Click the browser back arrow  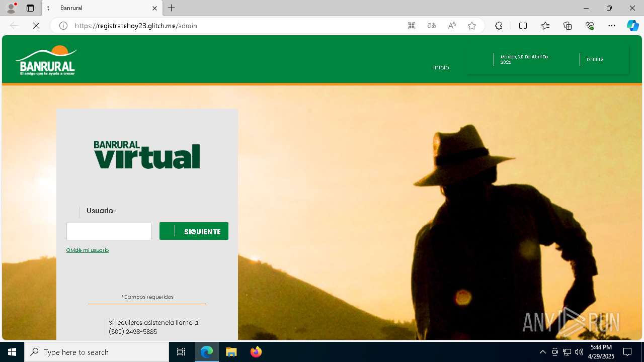tap(14, 26)
